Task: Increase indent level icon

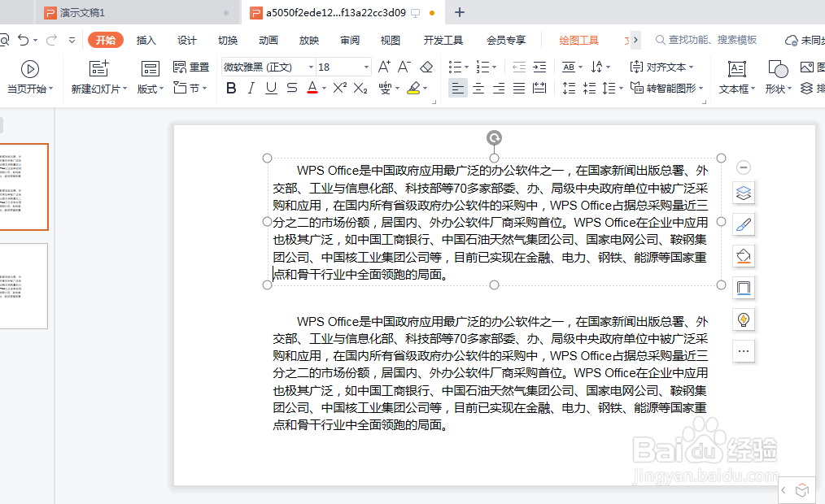Action: pos(539,67)
